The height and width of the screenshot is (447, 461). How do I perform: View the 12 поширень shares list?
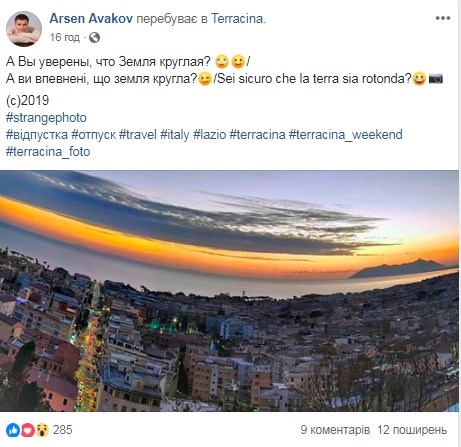[412, 430]
